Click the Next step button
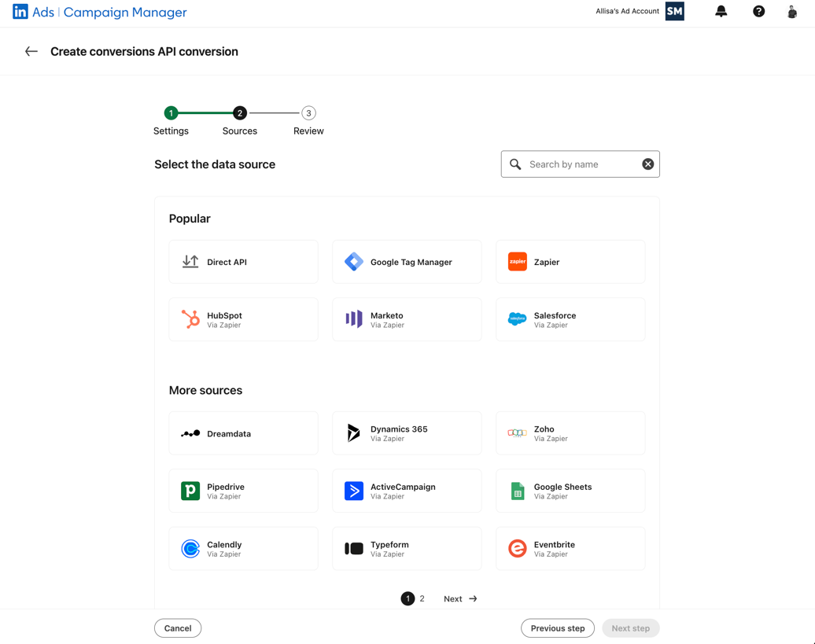The image size is (815, 644). [630, 628]
